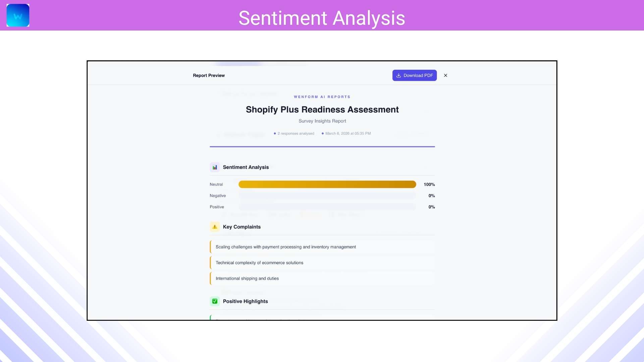Click the 'WENFORM AI REPORTS' label
This screenshot has height=362, width=644.
(x=322, y=97)
